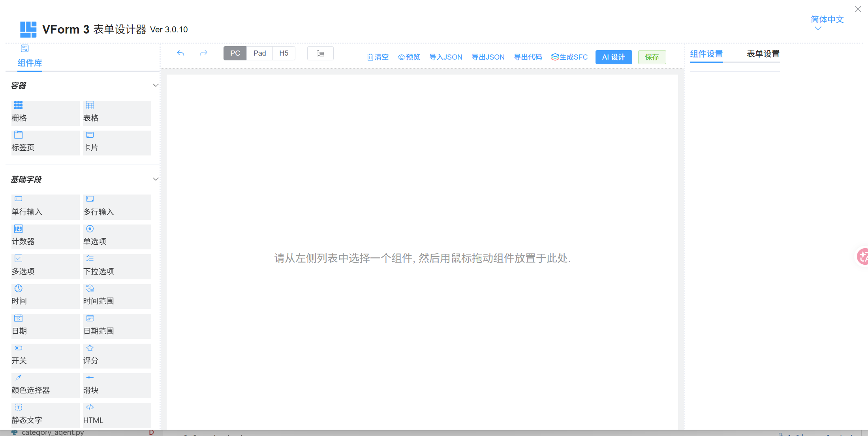Click the VForm 3 logo icon
The width and height of the screenshot is (868, 436).
coord(28,30)
